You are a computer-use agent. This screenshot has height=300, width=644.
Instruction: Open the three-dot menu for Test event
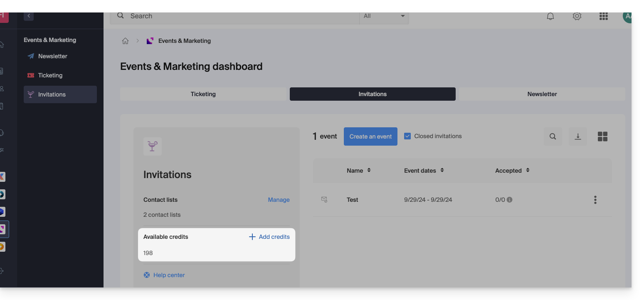coord(595,200)
